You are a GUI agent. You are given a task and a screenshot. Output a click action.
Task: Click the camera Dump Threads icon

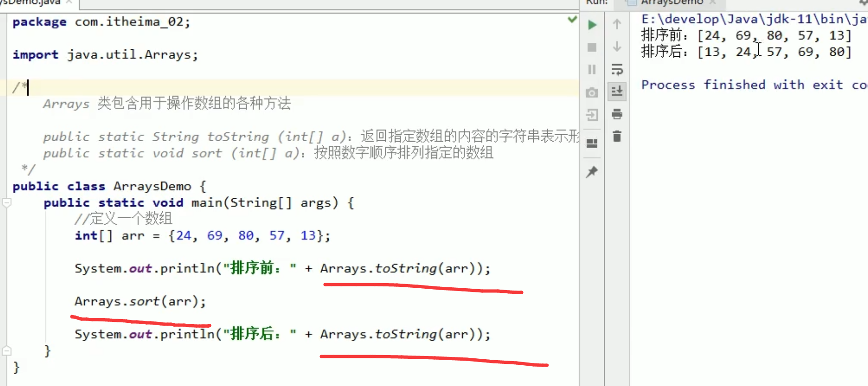592,93
